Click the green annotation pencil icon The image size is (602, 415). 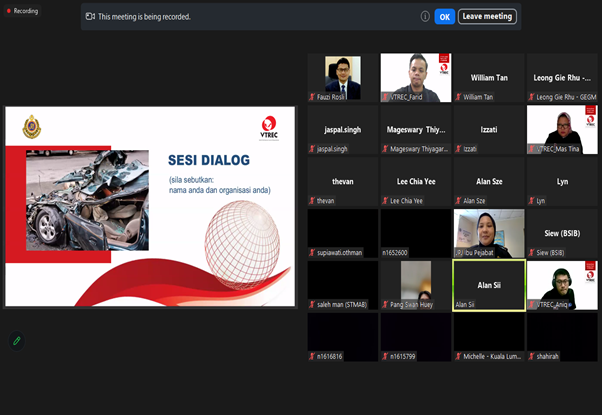coord(16,341)
